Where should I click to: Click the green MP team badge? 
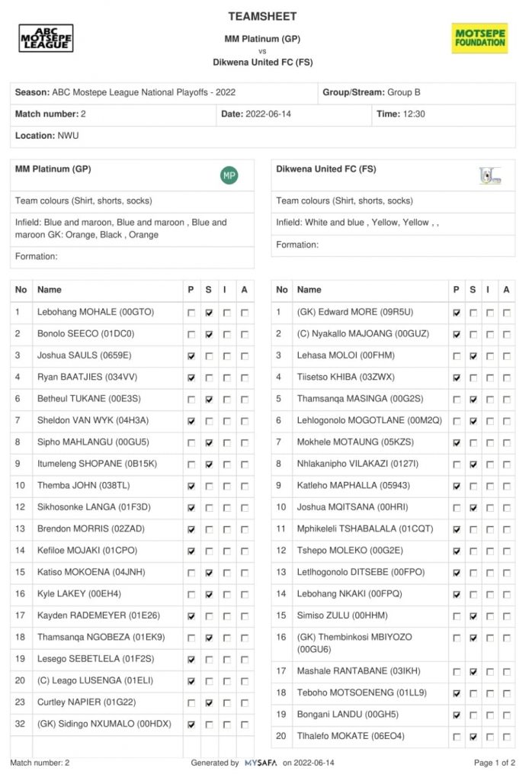229,175
